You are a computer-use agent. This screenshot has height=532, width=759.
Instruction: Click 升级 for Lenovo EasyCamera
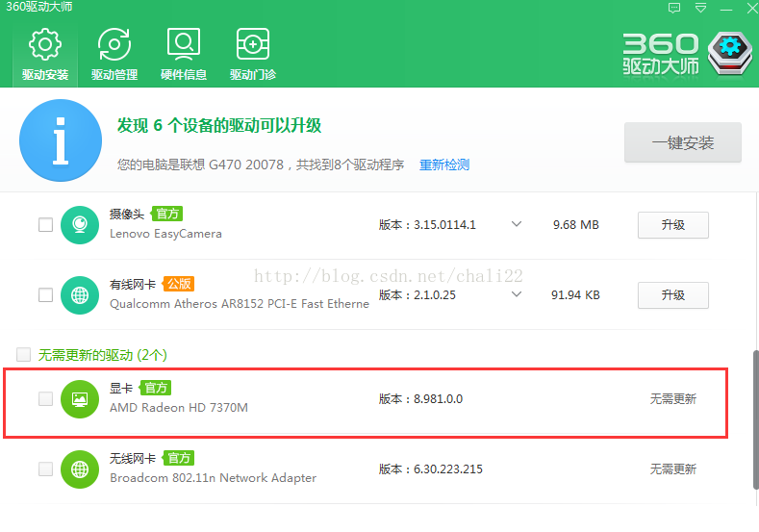click(x=672, y=224)
